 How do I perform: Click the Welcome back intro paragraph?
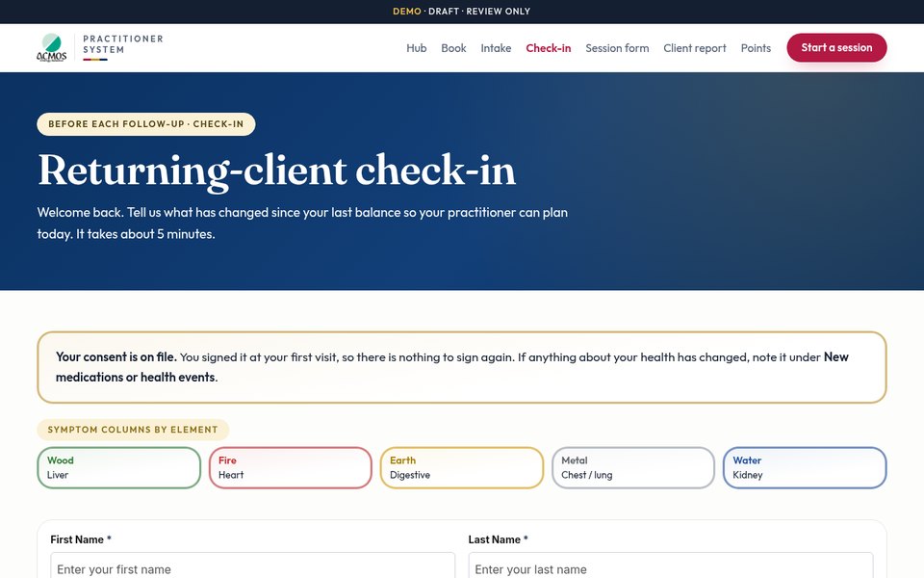point(302,223)
